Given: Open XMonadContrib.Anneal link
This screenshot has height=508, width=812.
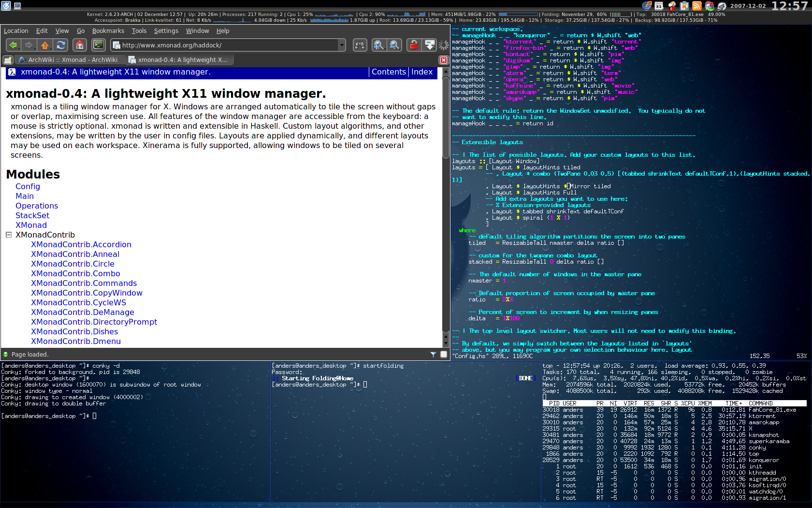Looking at the screenshot, I should 75,254.
